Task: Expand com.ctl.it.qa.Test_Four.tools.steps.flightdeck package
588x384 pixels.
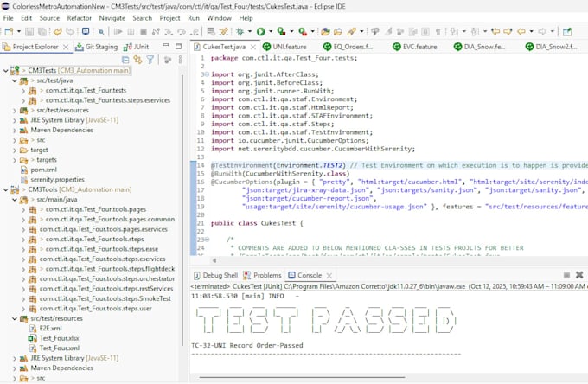Action: [23, 269]
